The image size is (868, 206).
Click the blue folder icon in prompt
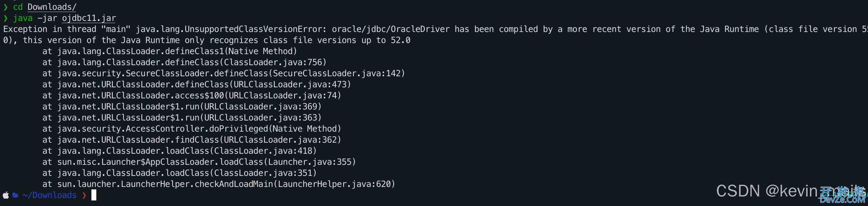(16, 195)
